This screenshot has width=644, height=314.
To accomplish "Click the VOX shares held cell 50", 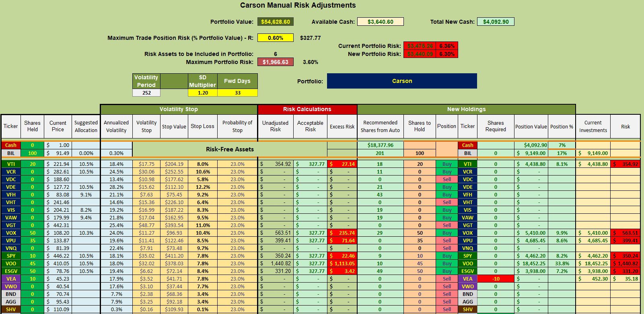I will (32, 233).
